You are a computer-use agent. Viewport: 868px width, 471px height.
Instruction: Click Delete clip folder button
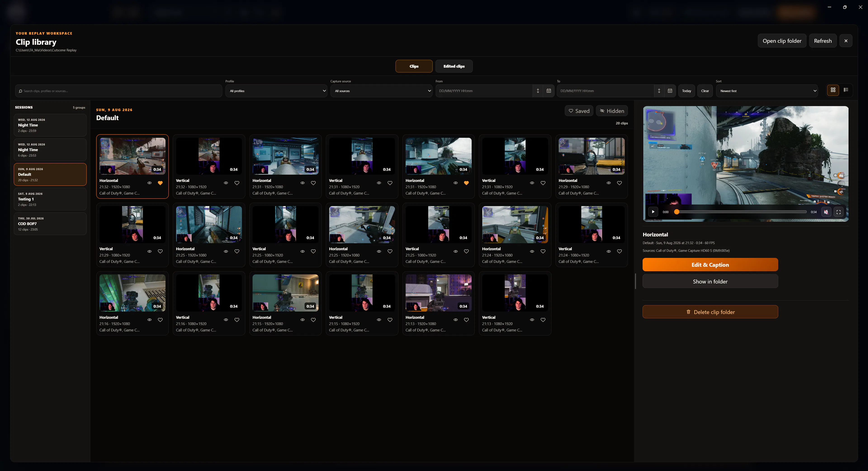(x=710, y=312)
